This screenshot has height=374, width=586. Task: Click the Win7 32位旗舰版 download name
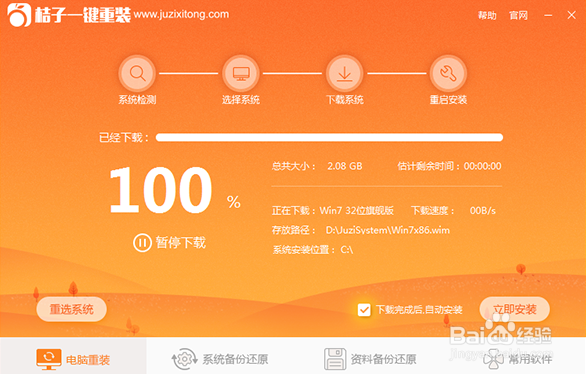click(357, 211)
